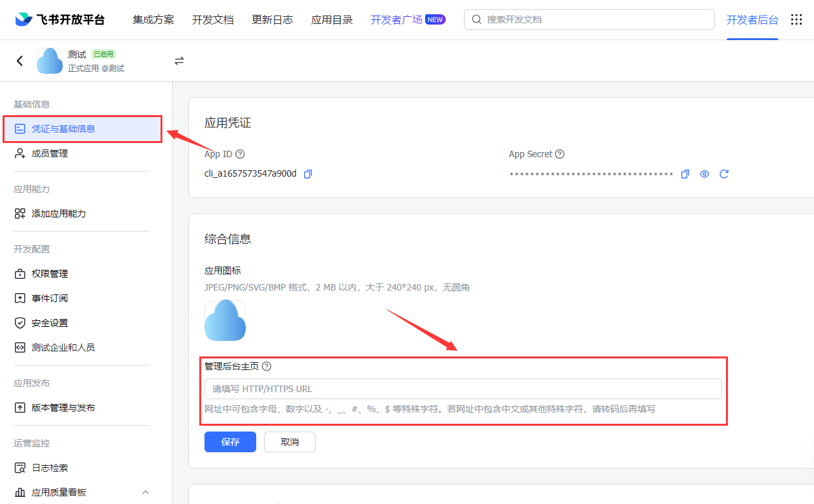Image resolution: width=814 pixels, height=504 pixels.
Task: Copy the App Secret value
Action: (685, 174)
